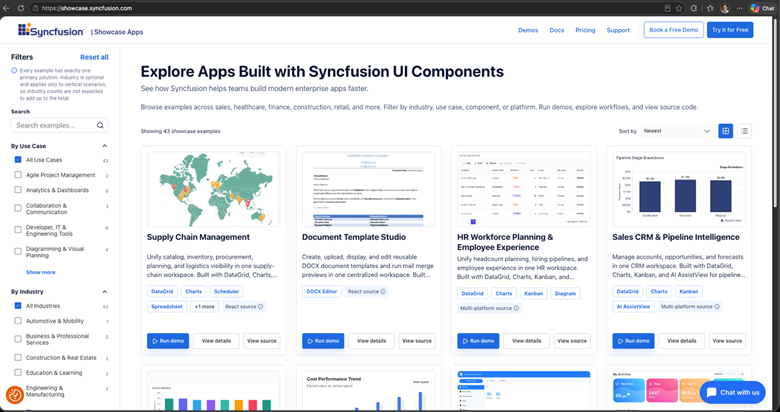Click the DOCX Editor tag
Screen dimensions: 780x412
322,292
